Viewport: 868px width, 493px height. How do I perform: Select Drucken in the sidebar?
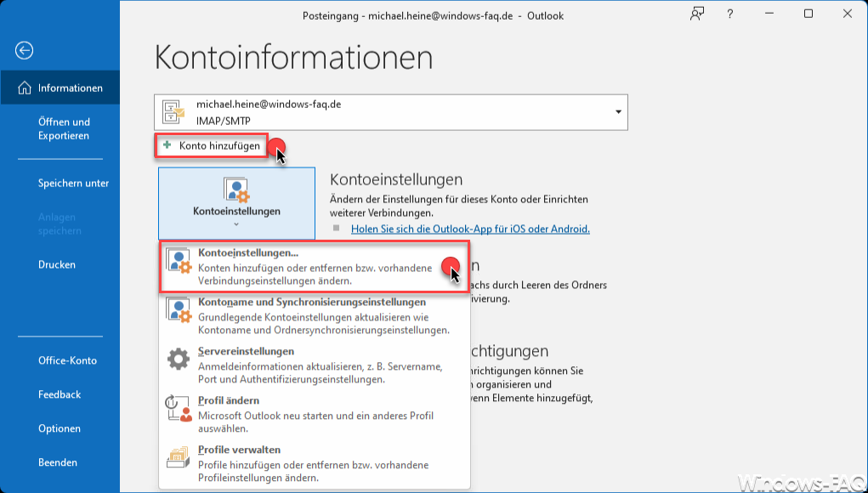coord(60,264)
